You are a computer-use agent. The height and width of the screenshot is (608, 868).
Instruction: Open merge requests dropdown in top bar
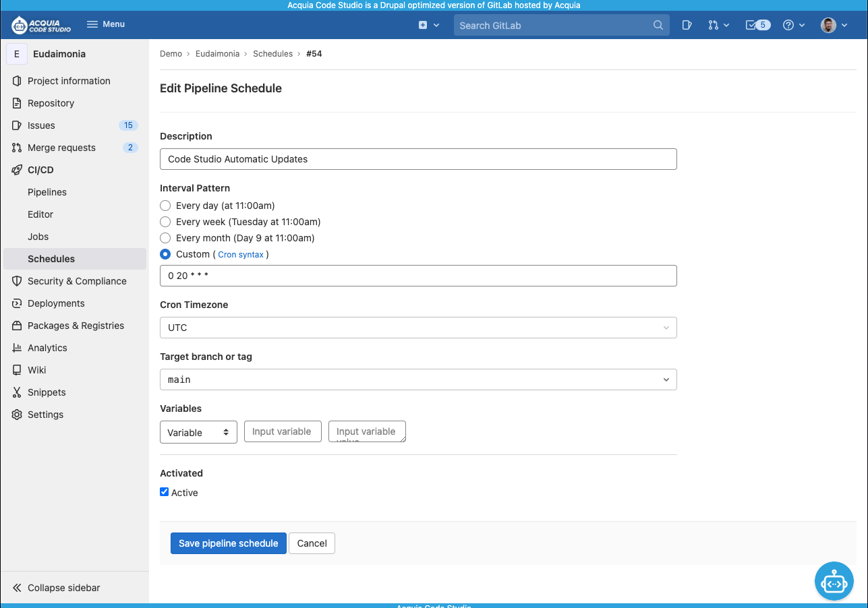pos(719,25)
